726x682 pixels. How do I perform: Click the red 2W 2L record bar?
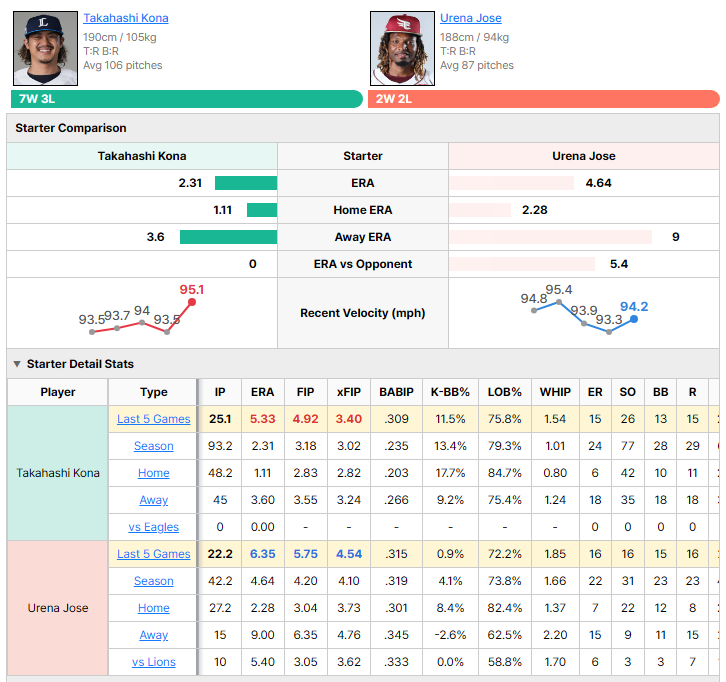click(544, 99)
